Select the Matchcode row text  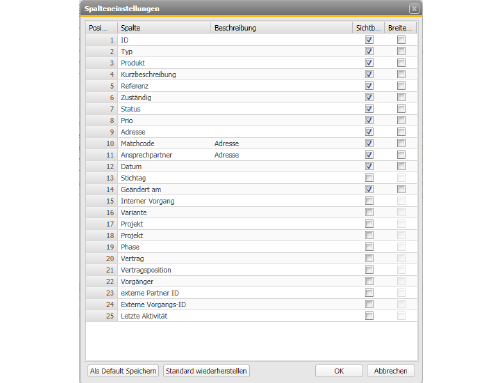coord(137,144)
